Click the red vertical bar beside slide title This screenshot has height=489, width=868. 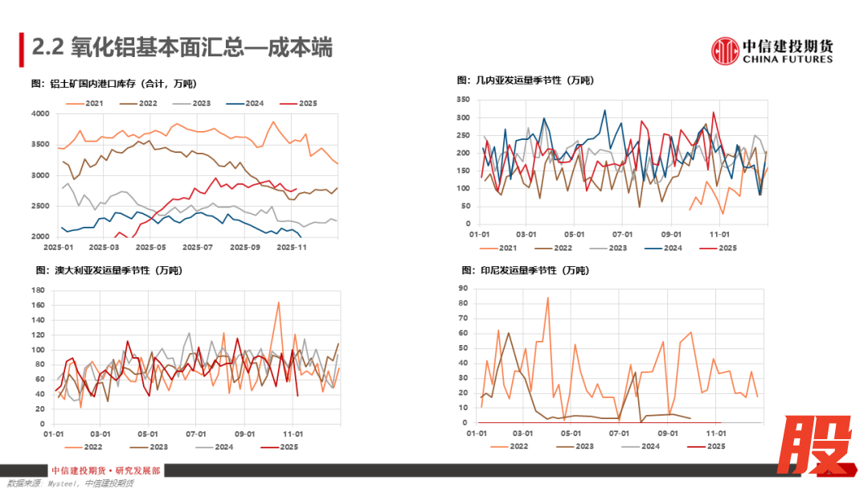click(21, 50)
